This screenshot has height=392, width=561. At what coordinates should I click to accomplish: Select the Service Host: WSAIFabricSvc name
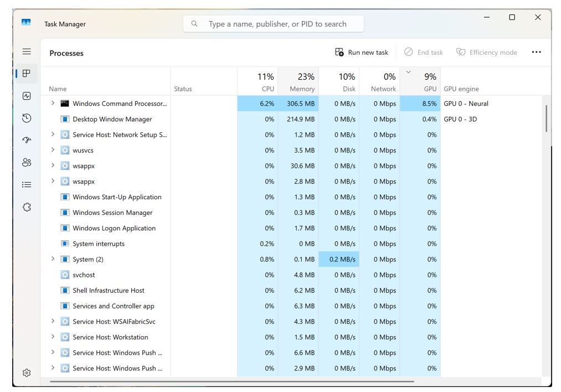click(x=114, y=322)
